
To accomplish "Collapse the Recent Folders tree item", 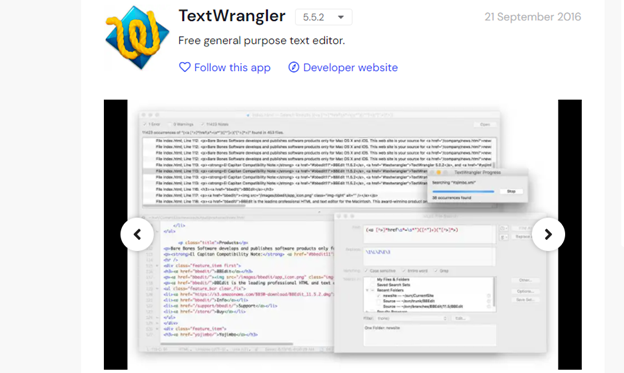I will point(367,290).
